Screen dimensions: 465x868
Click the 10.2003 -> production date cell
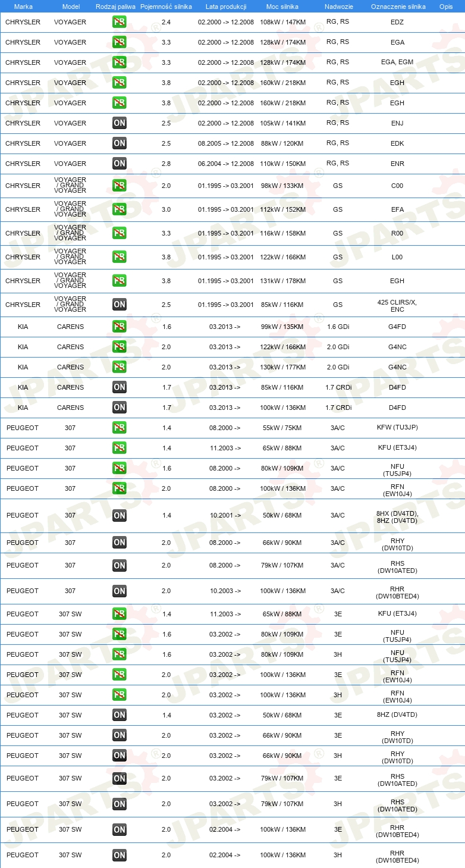point(225,591)
